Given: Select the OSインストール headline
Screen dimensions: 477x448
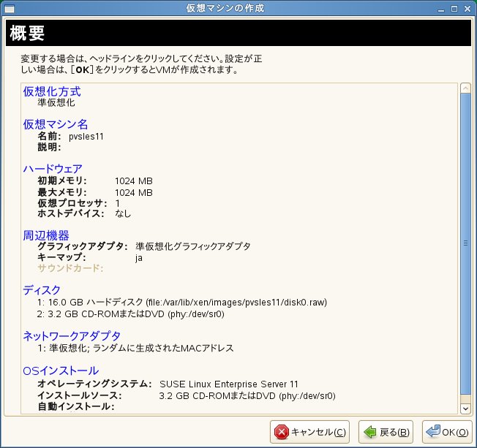Looking at the screenshot, I should pyautogui.click(x=60, y=371).
